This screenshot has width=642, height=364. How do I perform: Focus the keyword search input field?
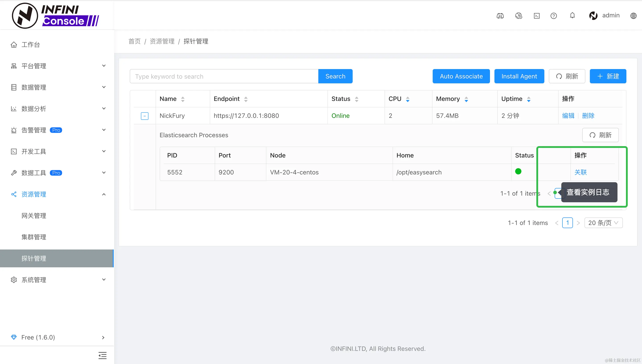(x=224, y=76)
